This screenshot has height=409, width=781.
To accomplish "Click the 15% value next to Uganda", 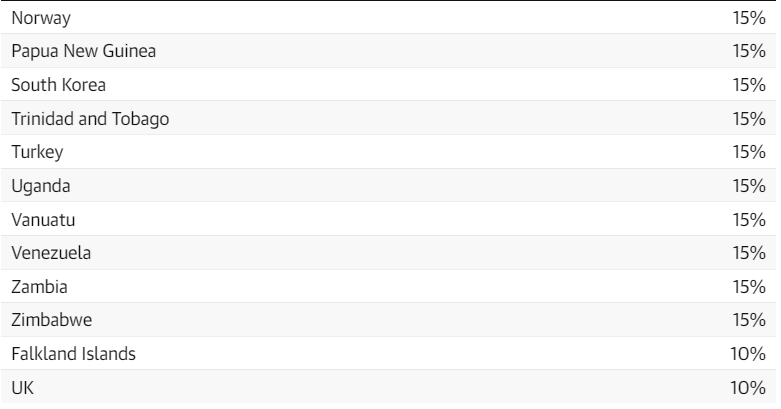I will (749, 186).
